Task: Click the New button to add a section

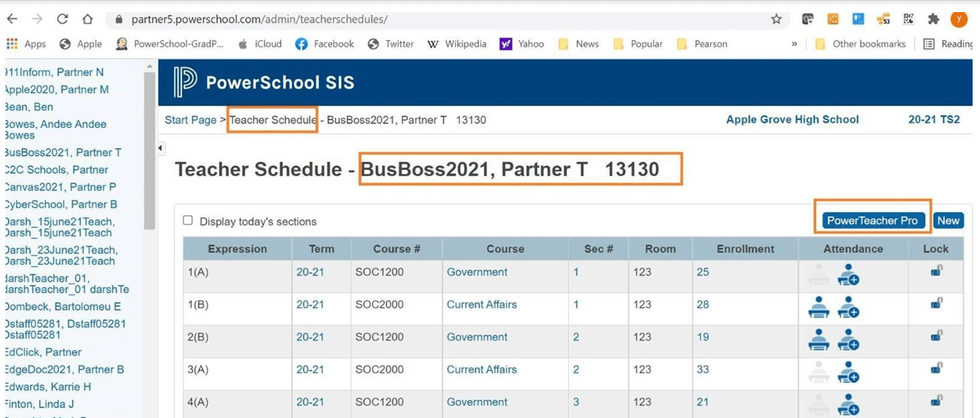Action: 949,220
